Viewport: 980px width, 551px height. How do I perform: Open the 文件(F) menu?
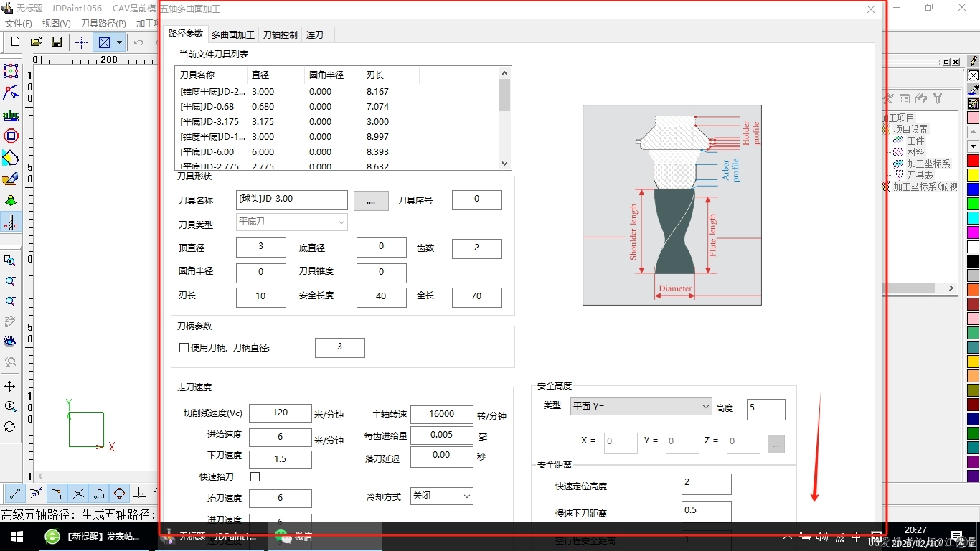(19, 24)
